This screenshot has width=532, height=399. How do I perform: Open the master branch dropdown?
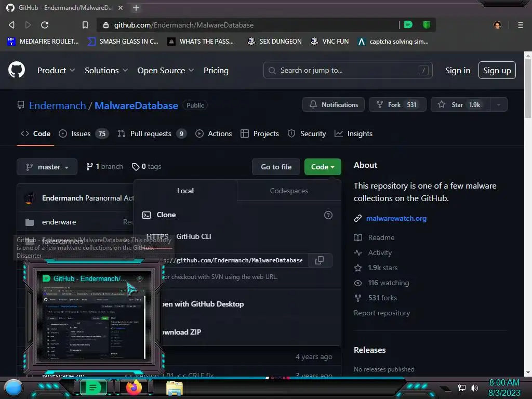tap(47, 167)
